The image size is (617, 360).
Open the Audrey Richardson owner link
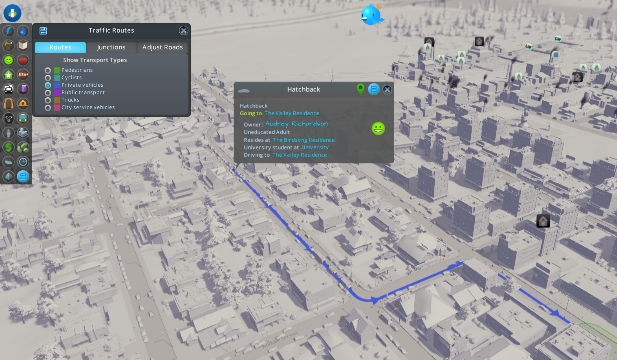(x=296, y=124)
